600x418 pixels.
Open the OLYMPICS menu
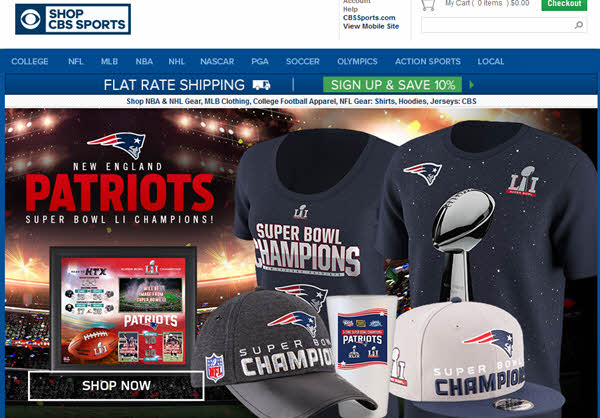[x=357, y=61]
